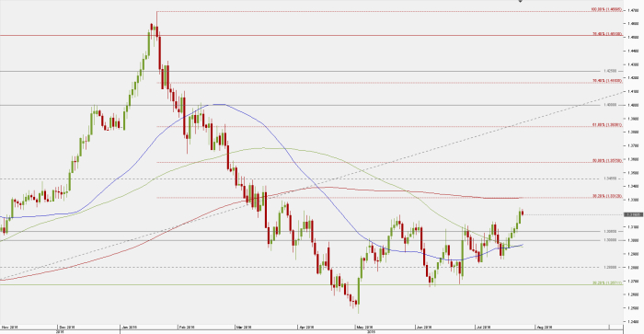This screenshot has height=334, width=644.
Task: Click the 1.4000 horizontal line label
Action: (609, 105)
